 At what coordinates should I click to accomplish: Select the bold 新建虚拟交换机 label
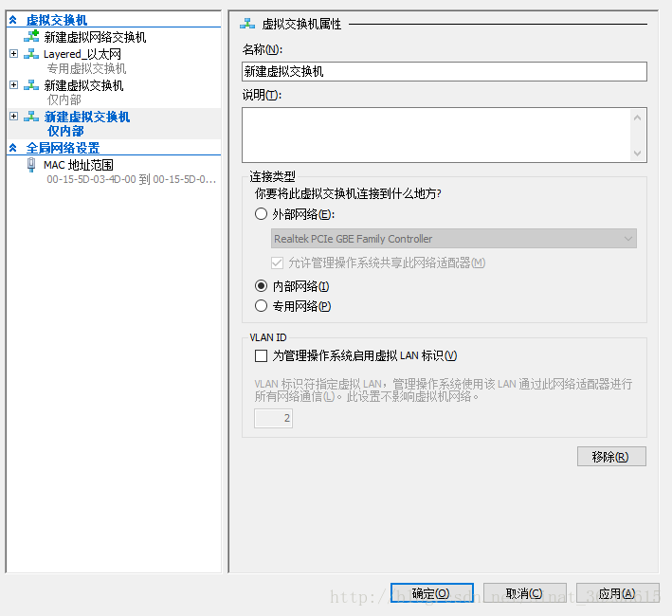(x=87, y=117)
